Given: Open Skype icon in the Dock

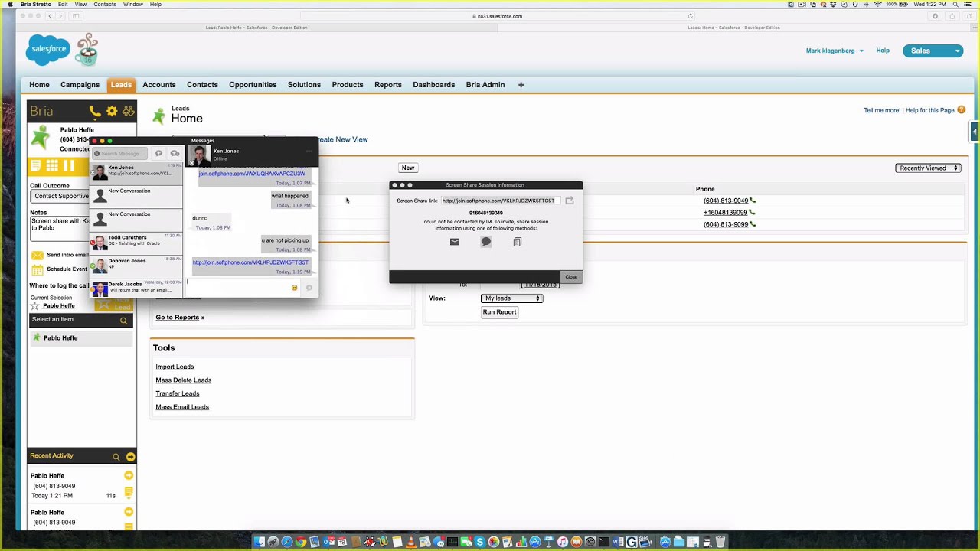Looking at the screenshot, I should [479, 542].
